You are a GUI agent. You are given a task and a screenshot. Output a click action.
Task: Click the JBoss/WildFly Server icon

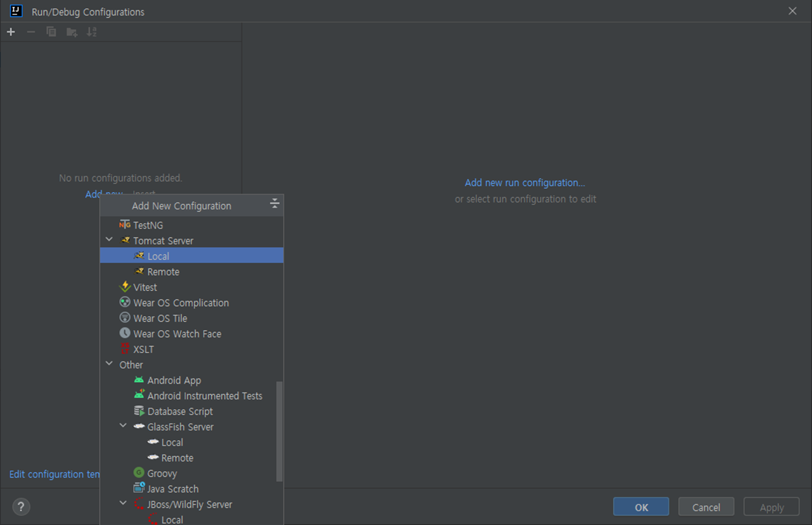pyautogui.click(x=139, y=504)
